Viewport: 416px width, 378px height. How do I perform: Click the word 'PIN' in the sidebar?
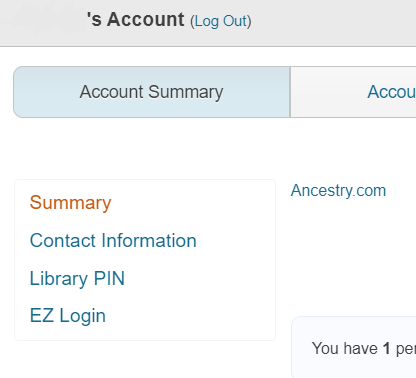[109, 278]
